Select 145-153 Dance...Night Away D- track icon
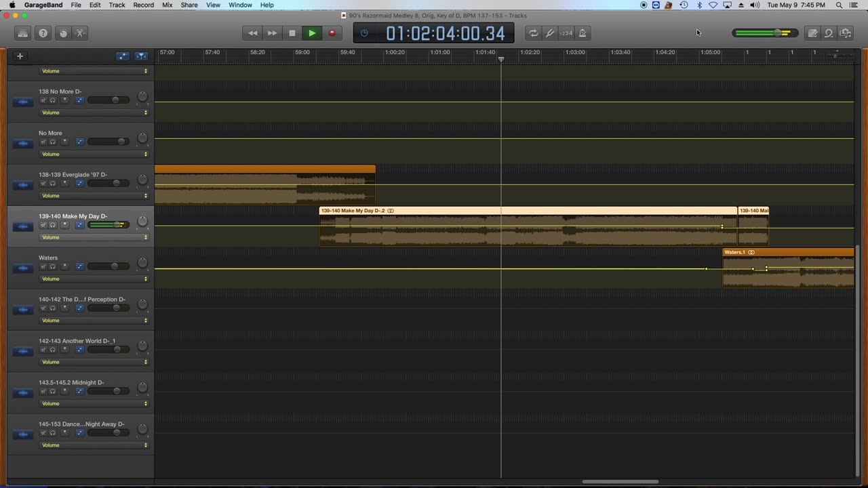 pyautogui.click(x=23, y=434)
